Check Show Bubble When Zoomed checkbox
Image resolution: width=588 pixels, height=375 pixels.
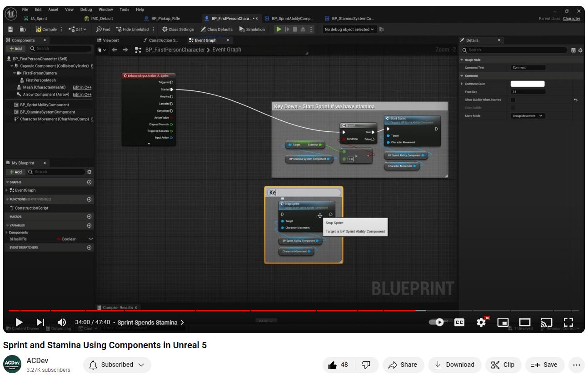click(x=513, y=100)
